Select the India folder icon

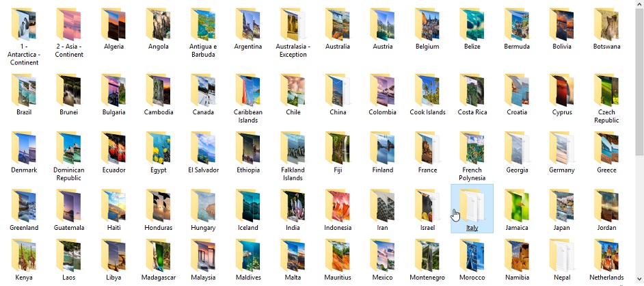[293, 205]
